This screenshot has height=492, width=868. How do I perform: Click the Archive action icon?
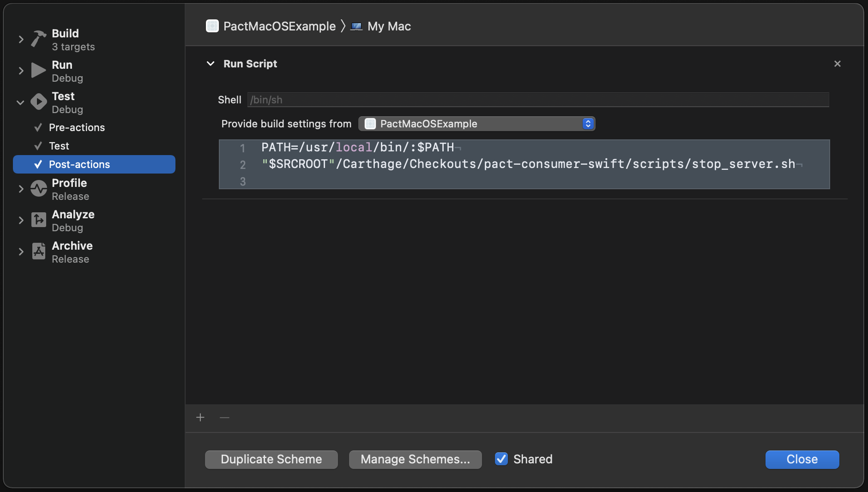(x=39, y=252)
